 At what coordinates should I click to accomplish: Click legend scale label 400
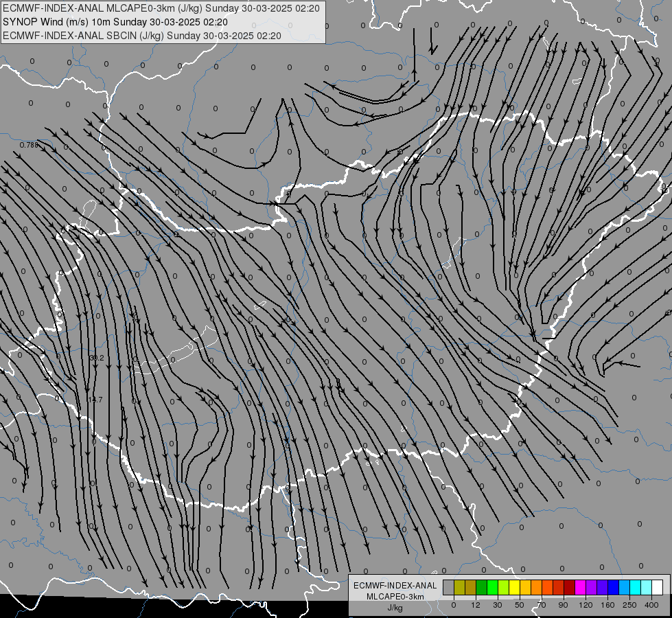(651, 605)
